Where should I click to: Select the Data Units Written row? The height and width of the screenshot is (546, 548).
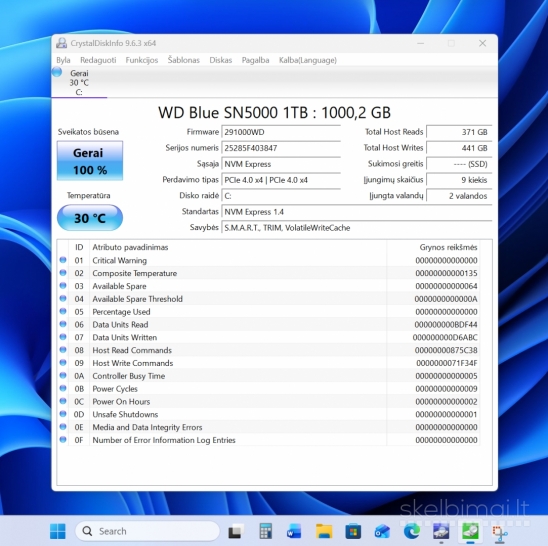click(268, 337)
